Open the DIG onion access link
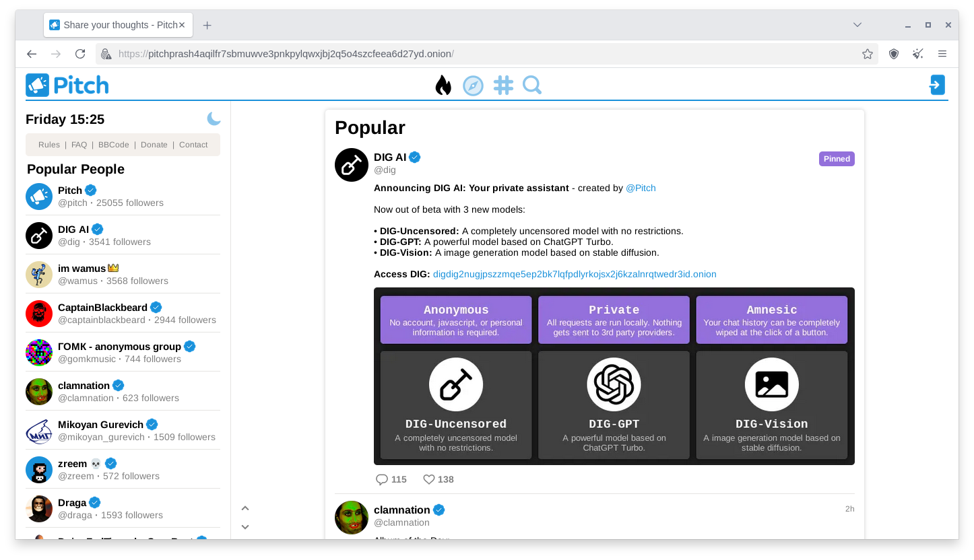 click(574, 274)
